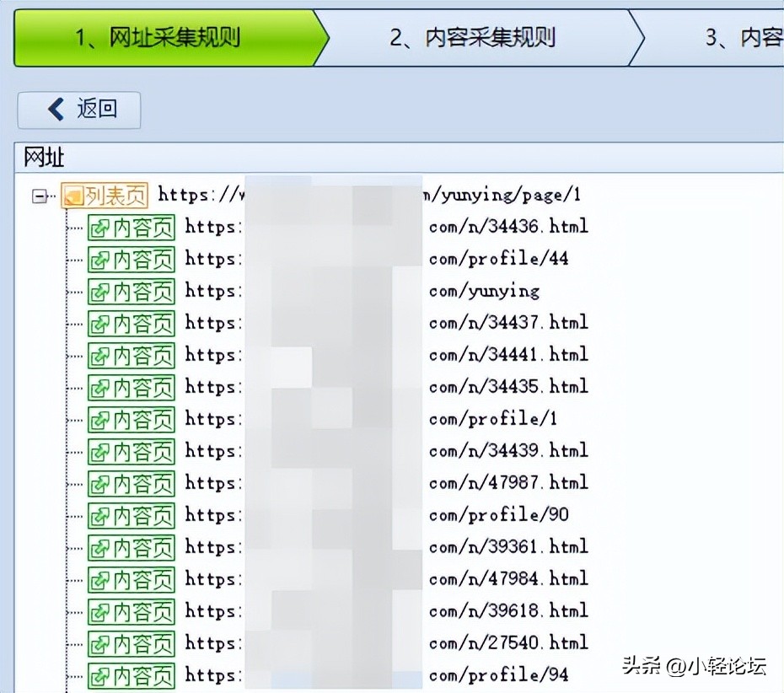Click the 网址 column header
This screenshot has height=693, width=784.
click(x=399, y=158)
